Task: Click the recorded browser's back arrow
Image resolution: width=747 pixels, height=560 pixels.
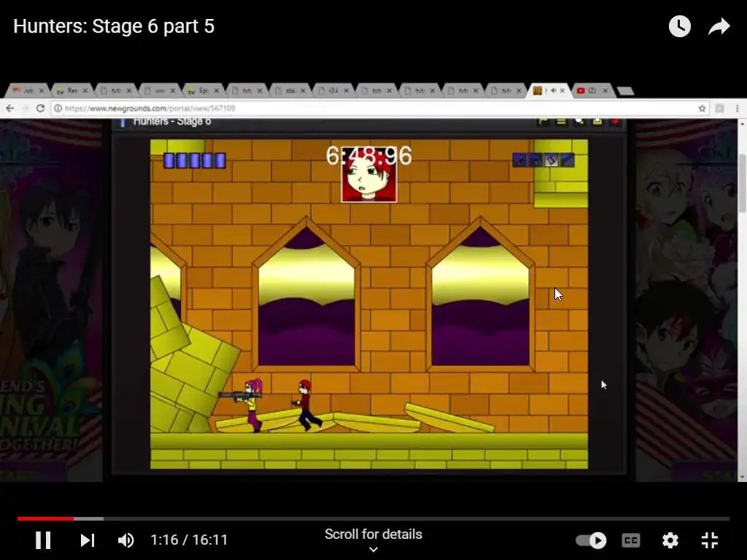Action: [x=9, y=109]
